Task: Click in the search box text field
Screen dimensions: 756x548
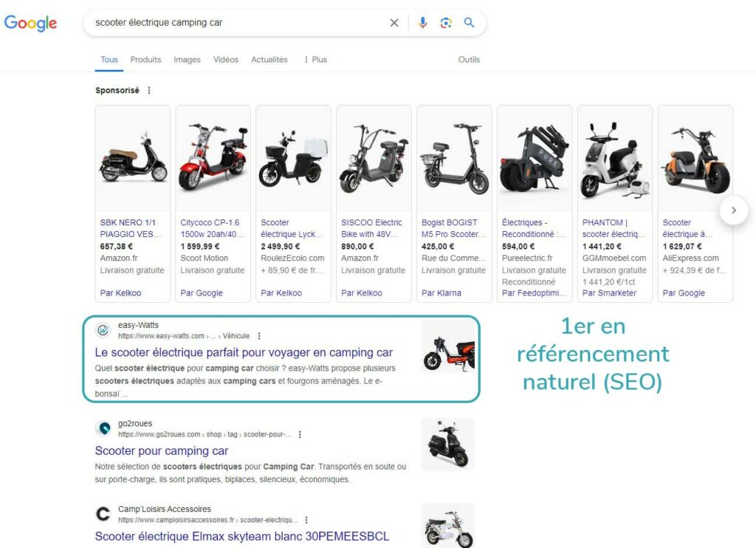Action: [238, 23]
